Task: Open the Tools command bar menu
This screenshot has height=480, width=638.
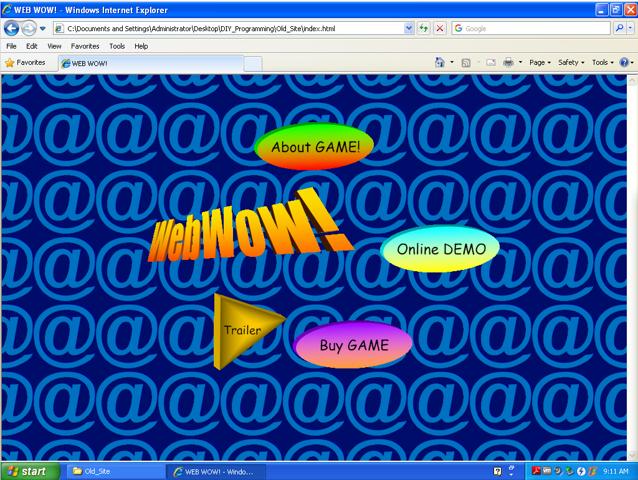Action: (x=603, y=62)
